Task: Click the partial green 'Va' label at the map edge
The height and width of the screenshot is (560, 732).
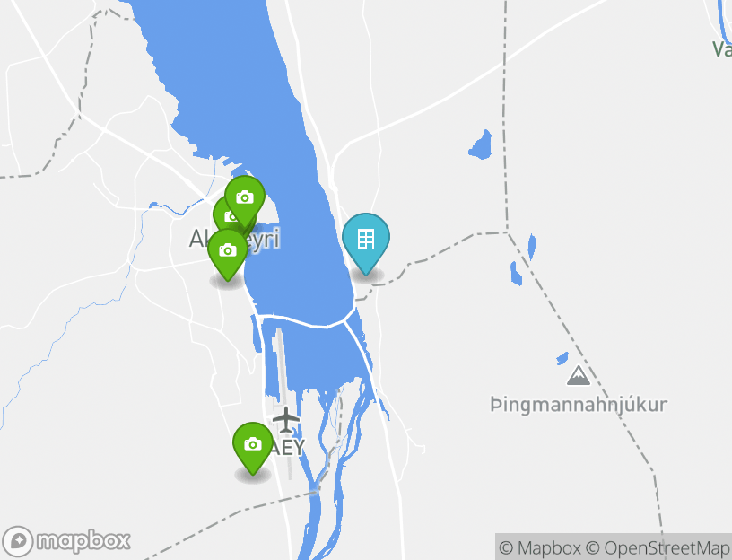Action: pos(722,49)
